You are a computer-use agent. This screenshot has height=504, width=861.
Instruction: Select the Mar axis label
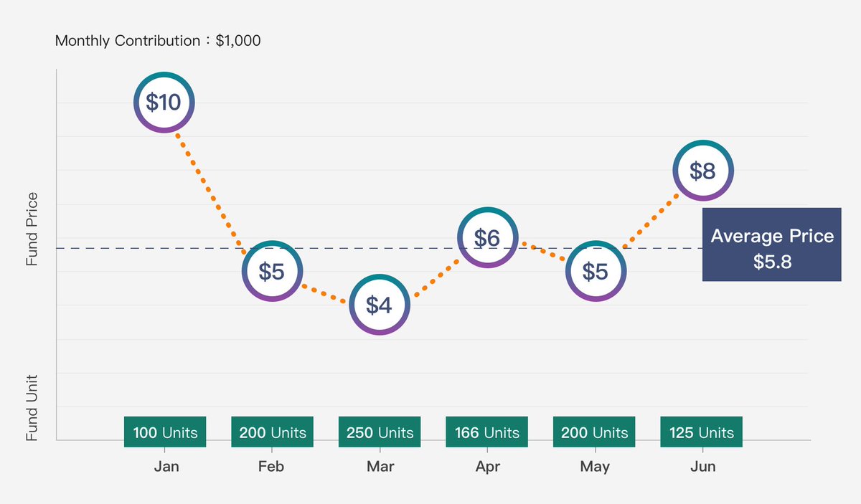point(380,467)
